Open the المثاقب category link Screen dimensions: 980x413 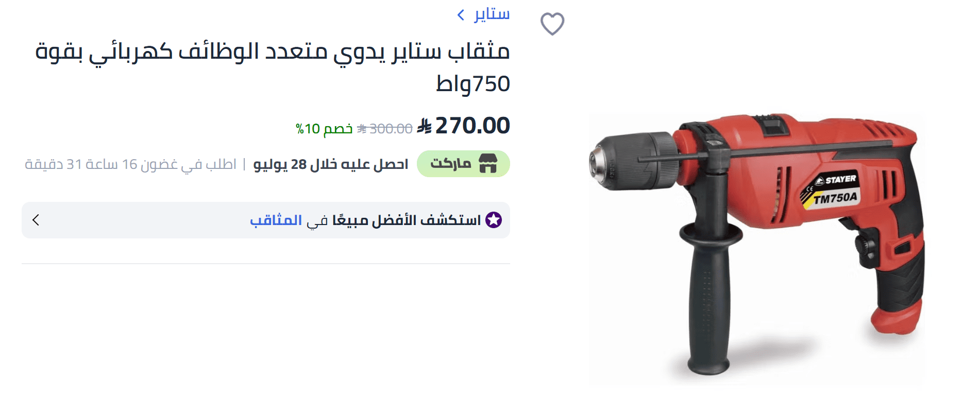coord(276,220)
